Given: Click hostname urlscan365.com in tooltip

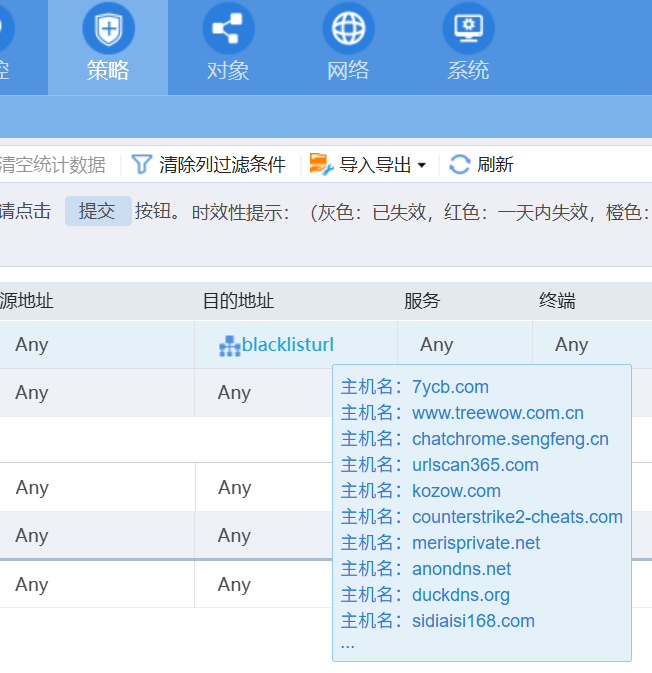Looking at the screenshot, I should tap(475, 465).
